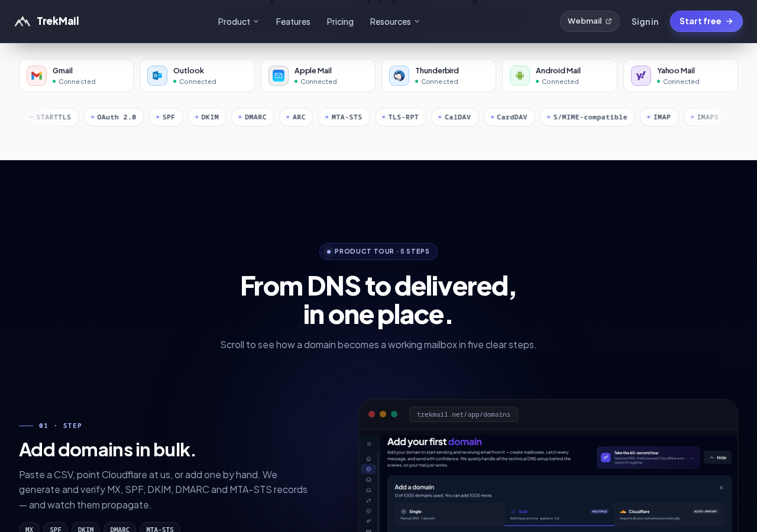This screenshot has width=757, height=532.
Task: Open Webmail in a new window
Action: [590, 21]
